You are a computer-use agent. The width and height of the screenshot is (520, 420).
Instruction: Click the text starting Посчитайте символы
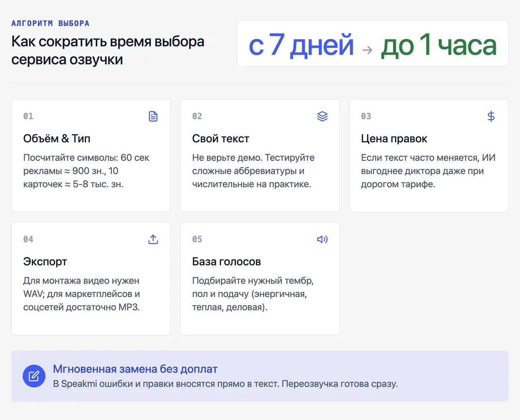(86, 171)
